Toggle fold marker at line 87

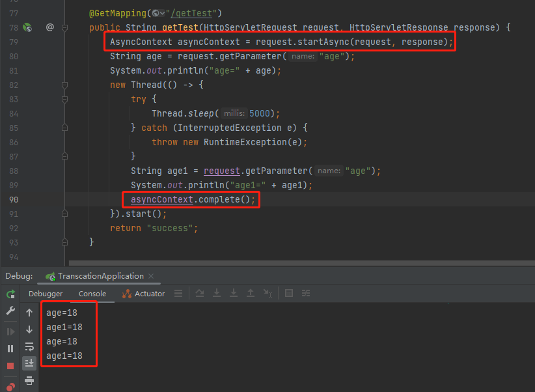point(64,156)
